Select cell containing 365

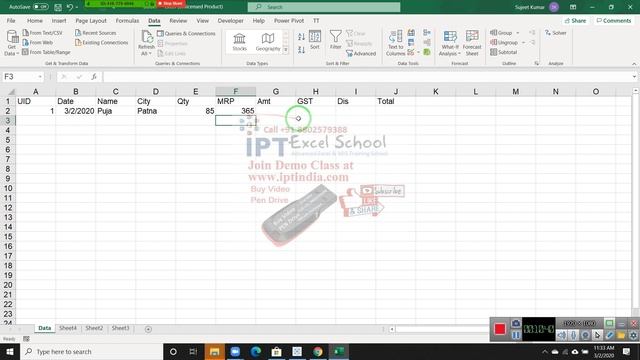point(236,111)
